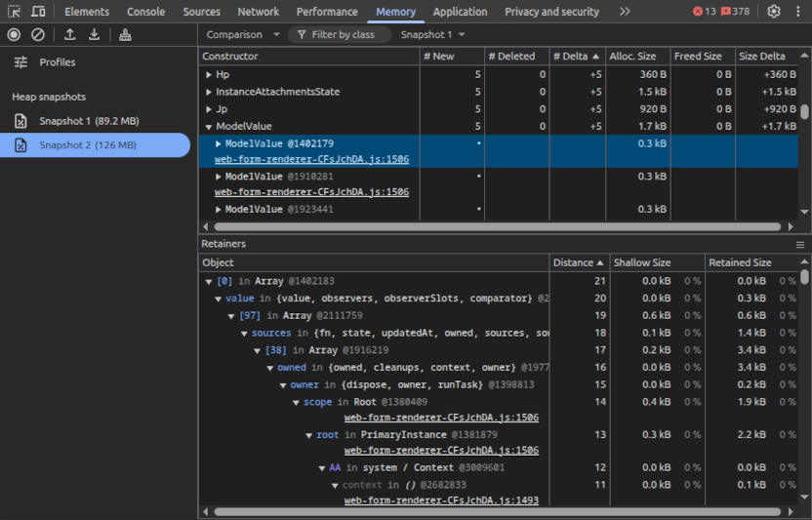Switch to the Console tab
The width and height of the screenshot is (812, 520).
(x=145, y=12)
